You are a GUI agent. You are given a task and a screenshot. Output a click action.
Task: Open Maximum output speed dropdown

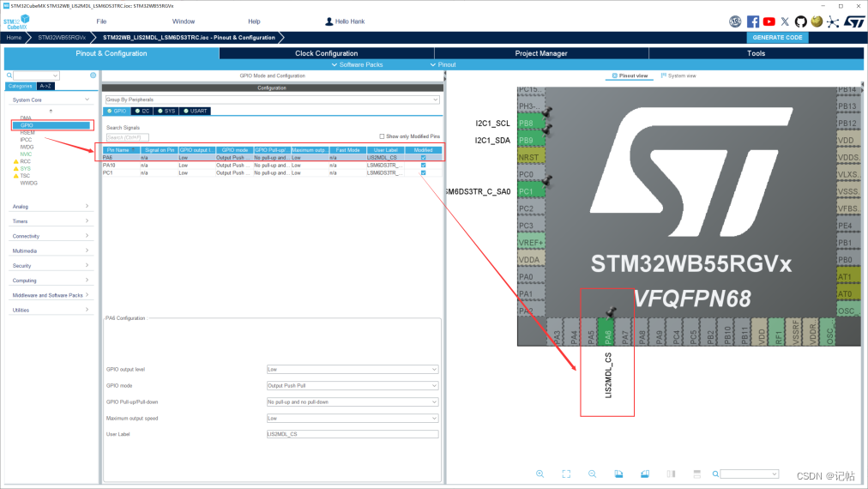[353, 418]
